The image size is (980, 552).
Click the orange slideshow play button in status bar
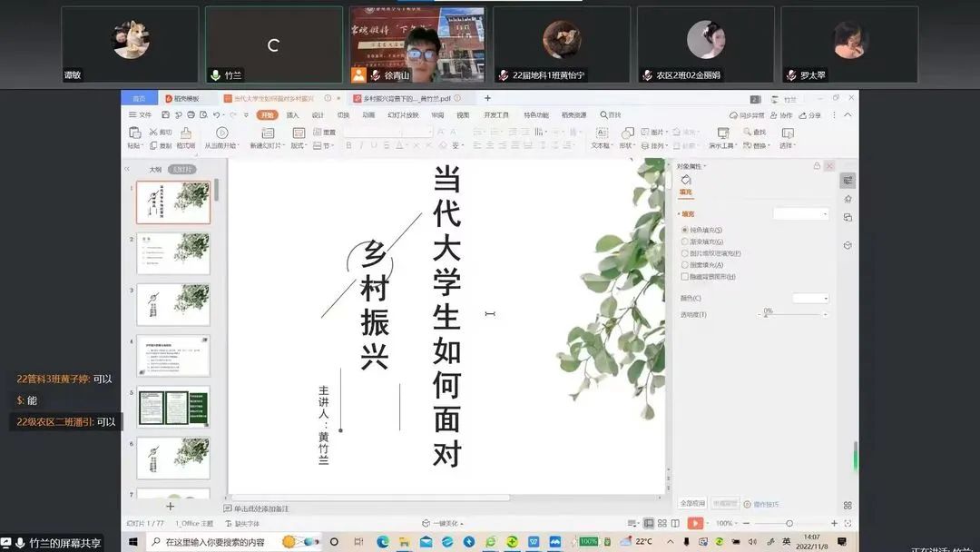[x=695, y=523]
